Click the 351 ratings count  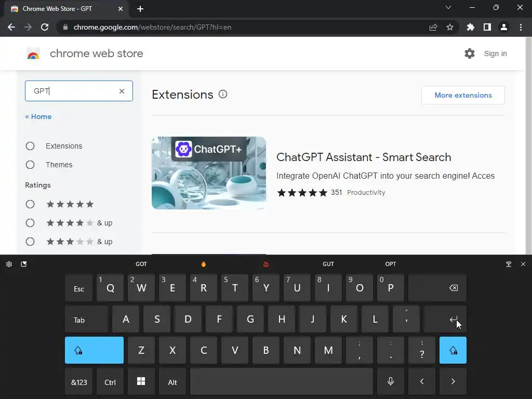tap(336, 192)
